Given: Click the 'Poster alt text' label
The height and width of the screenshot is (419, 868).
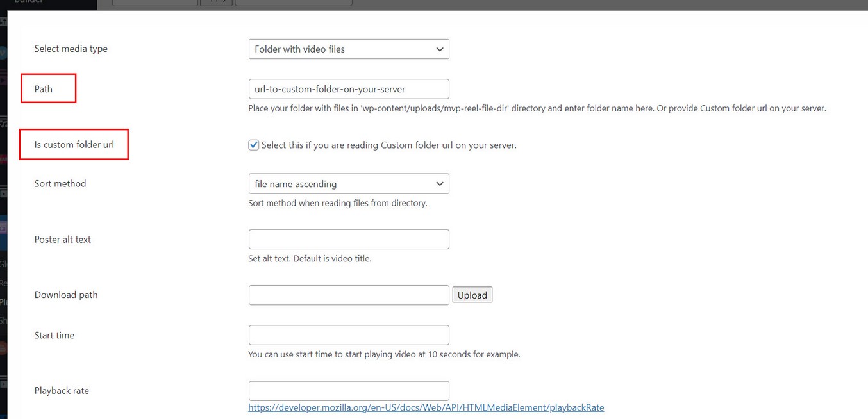Looking at the screenshot, I should 63,240.
